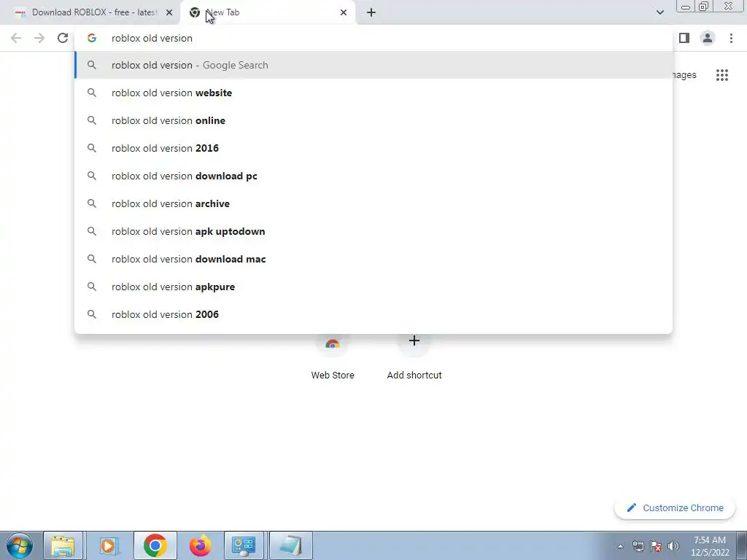Launch Firefox from the taskbar

tap(200, 545)
